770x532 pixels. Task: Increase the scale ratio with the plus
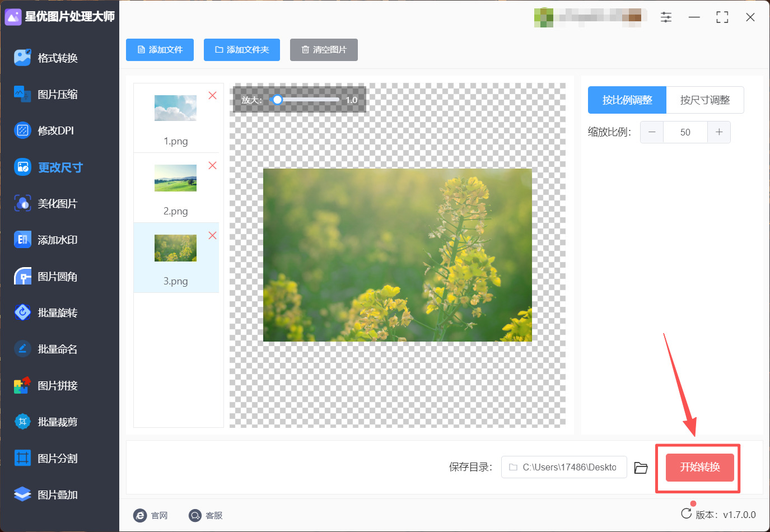point(719,132)
